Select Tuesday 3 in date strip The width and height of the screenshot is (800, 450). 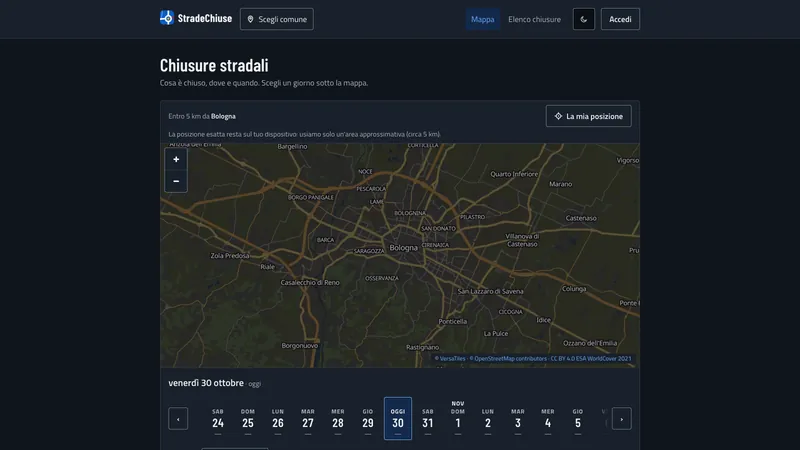pos(518,419)
